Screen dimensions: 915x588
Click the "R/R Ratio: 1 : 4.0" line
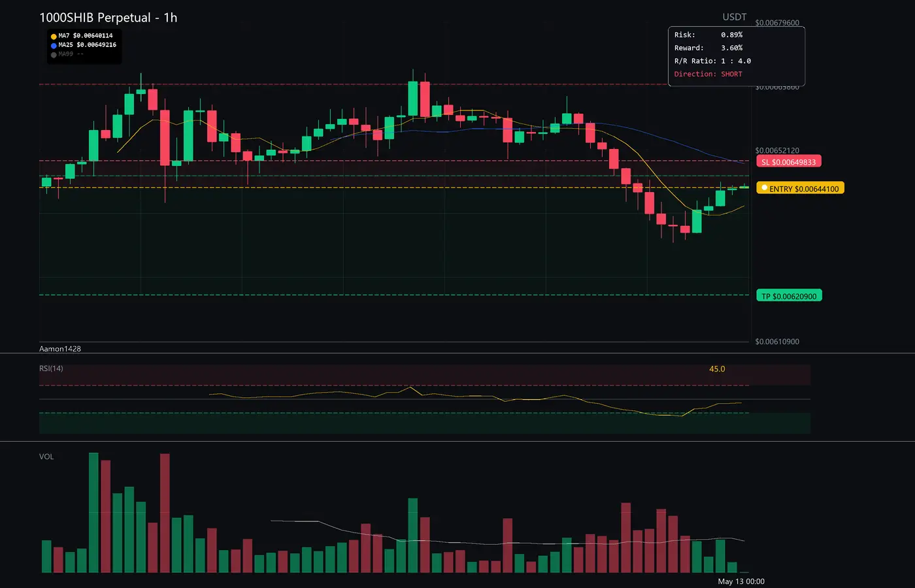point(713,61)
